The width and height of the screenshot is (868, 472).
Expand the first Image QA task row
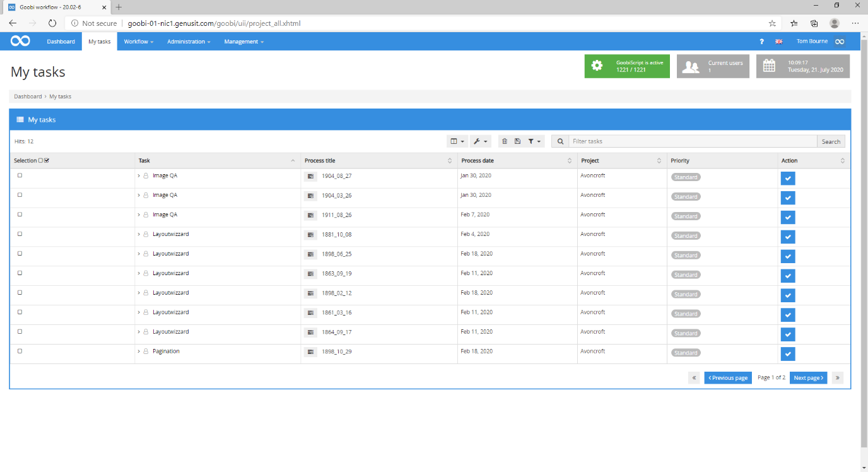pos(139,176)
